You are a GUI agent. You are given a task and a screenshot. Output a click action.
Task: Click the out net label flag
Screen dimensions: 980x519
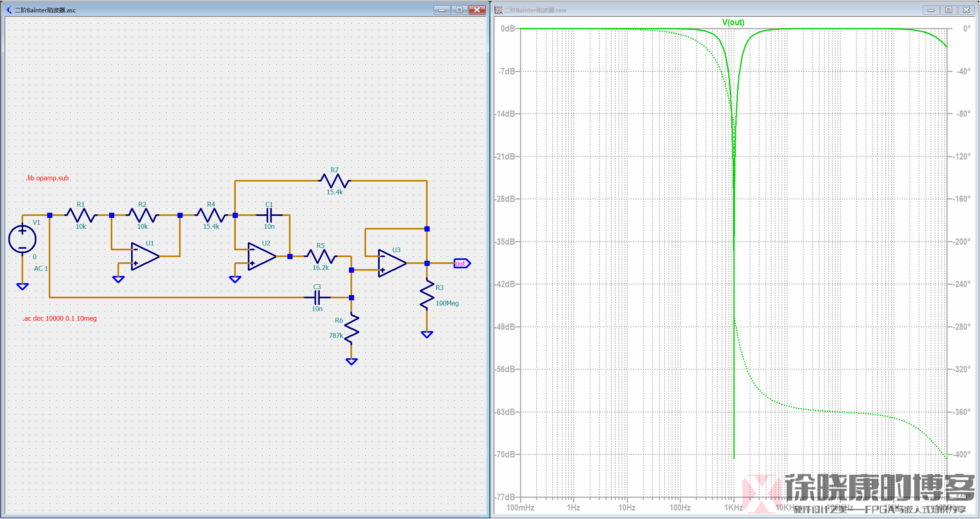[462, 263]
